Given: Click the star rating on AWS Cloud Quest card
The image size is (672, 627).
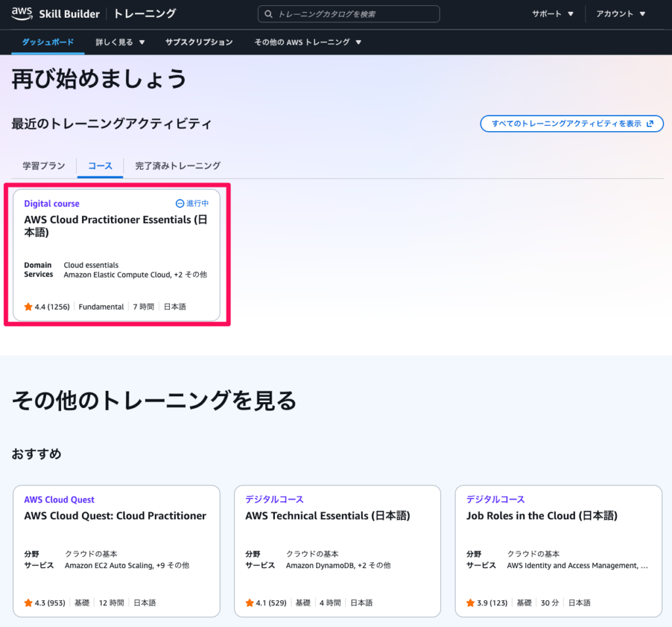Looking at the screenshot, I should [28, 603].
